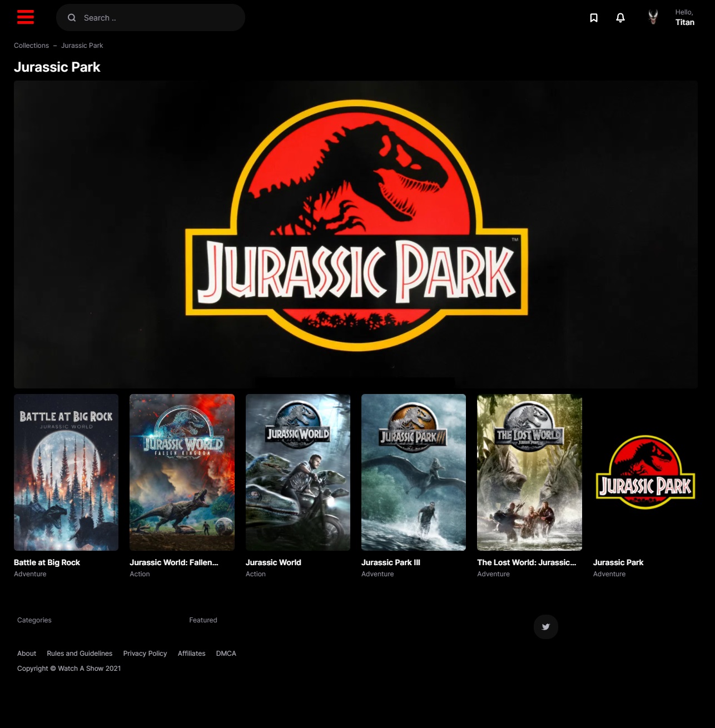Click Adventure genre under Jurassic Park III
Screen dimensions: 715x728
pyautogui.click(x=378, y=574)
